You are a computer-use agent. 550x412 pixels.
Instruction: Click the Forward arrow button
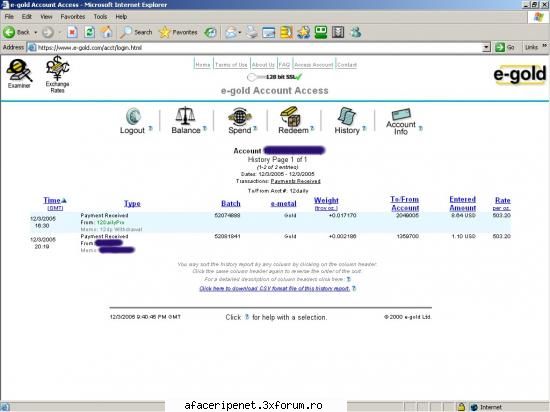coord(48,32)
